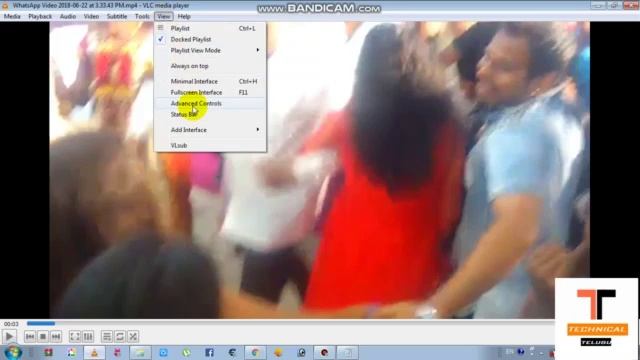Open the file explorer taskbar icon
640x360 pixels.
pos(140,352)
